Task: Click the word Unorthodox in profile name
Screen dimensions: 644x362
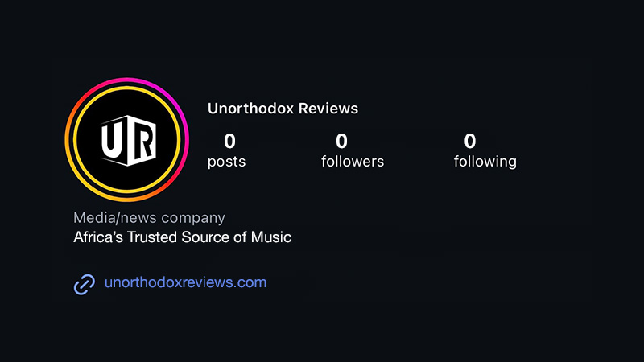Action: (250, 109)
